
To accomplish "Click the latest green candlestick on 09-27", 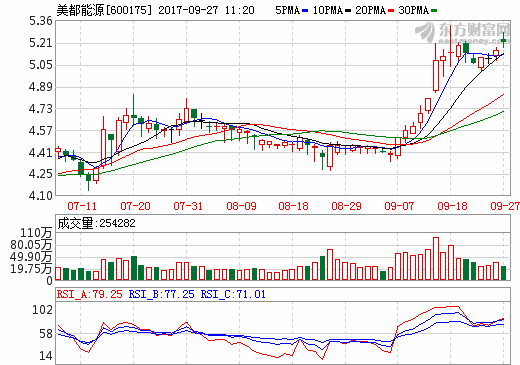I will [x=504, y=40].
